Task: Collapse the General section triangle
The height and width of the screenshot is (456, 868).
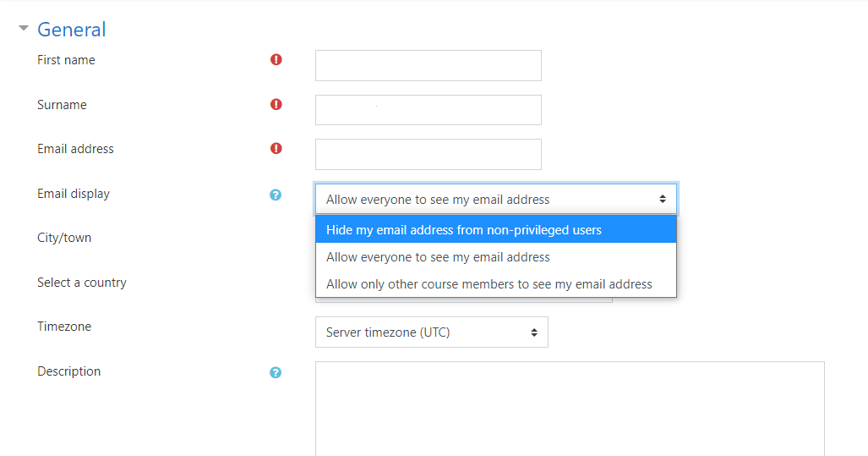Action: [x=24, y=28]
